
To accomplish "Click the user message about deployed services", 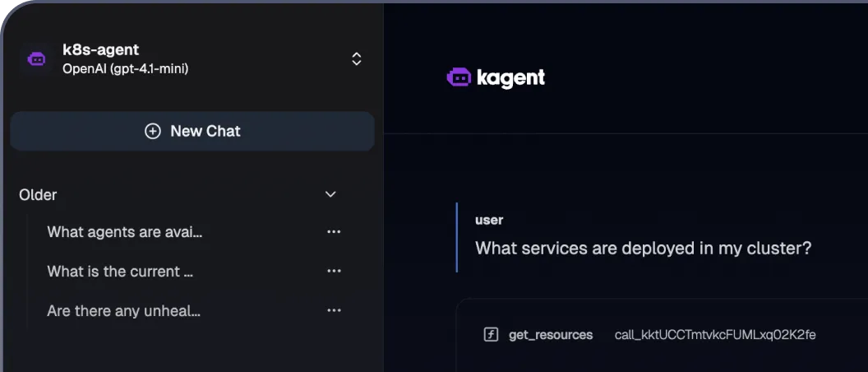I will coord(644,249).
